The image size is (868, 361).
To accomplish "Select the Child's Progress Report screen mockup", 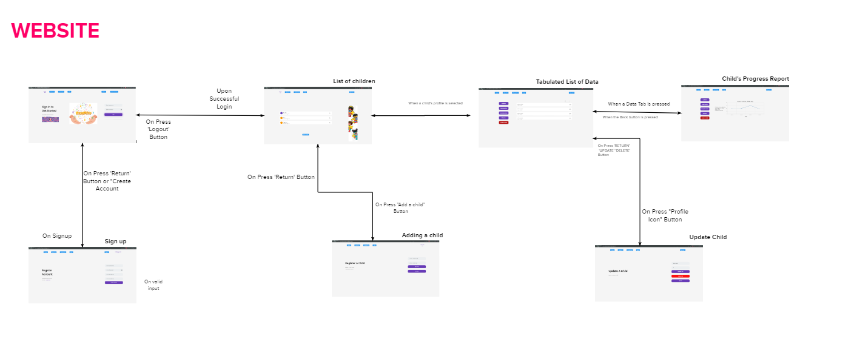I will coord(735,113).
